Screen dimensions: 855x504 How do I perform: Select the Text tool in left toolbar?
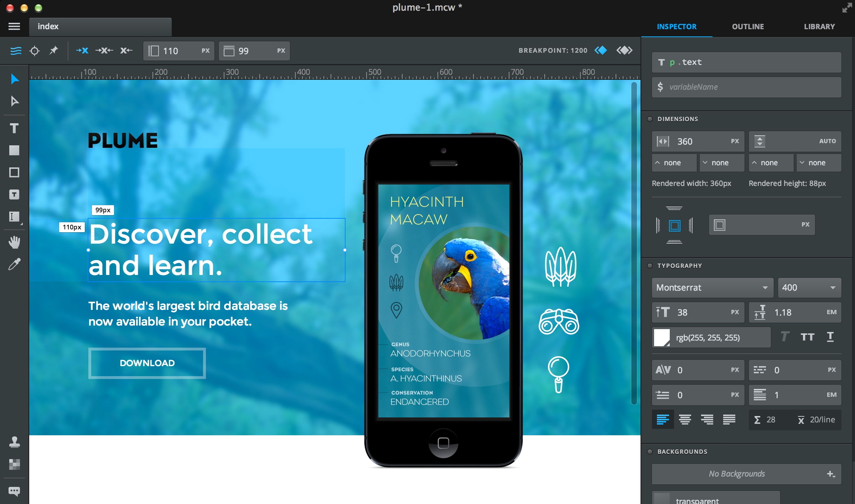[14, 128]
